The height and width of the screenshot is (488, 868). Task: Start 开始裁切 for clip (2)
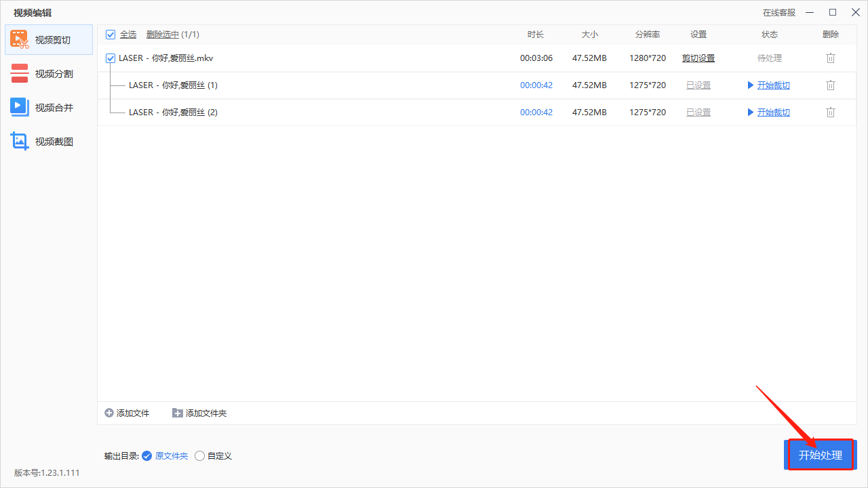tap(774, 113)
